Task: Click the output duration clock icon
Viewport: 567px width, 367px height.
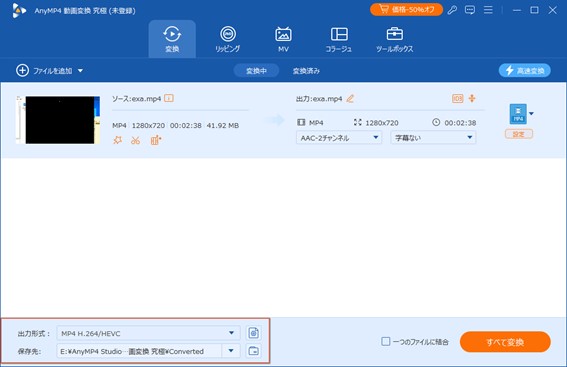Action: pyautogui.click(x=436, y=122)
